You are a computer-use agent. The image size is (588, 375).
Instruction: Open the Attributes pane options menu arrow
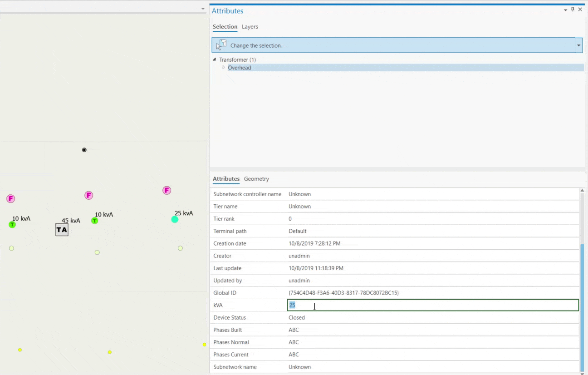pos(565,10)
